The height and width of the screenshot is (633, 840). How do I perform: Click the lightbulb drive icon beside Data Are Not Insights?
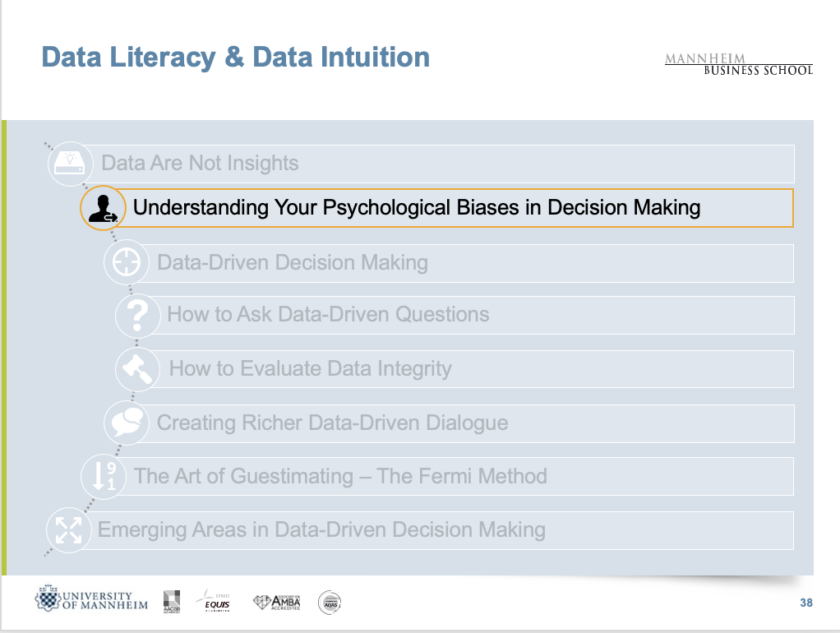point(69,162)
